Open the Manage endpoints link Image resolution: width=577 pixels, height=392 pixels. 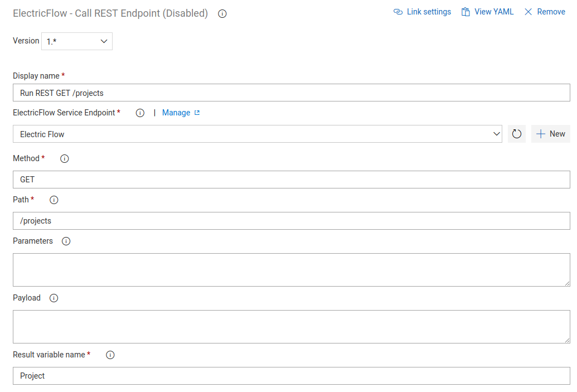coord(176,113)
